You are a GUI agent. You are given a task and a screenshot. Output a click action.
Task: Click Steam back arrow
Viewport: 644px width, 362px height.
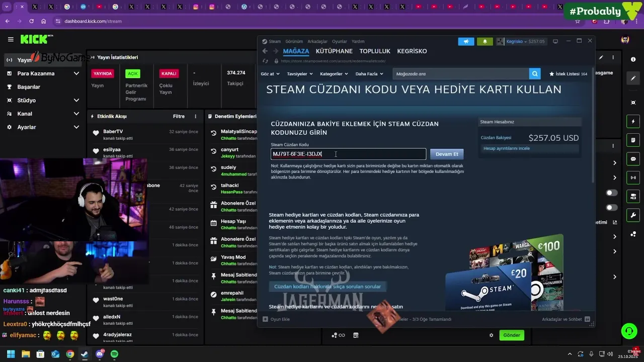(265, 51)
